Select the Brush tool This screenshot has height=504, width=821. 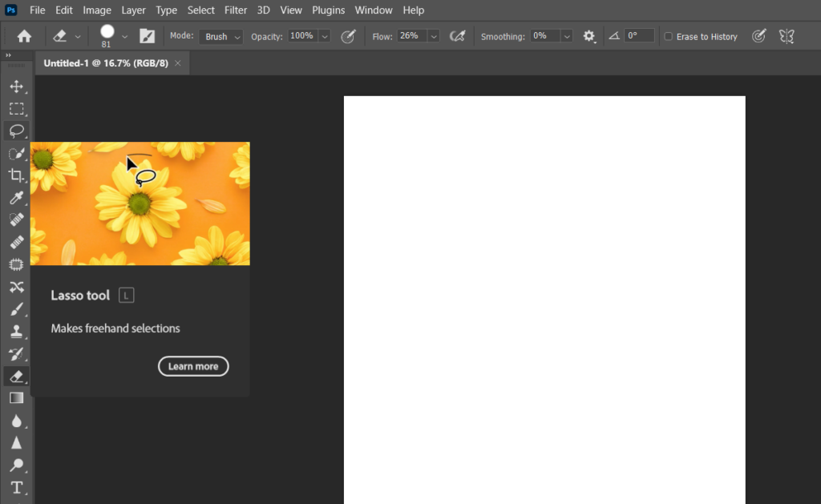coord(16,308)
